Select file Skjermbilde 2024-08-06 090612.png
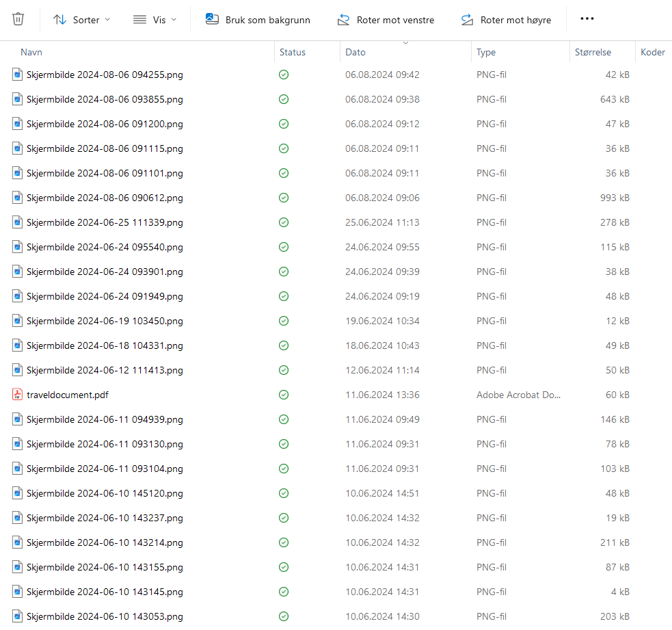The height and width of the screenshot is (630, 672). click(x=105, y=198)
